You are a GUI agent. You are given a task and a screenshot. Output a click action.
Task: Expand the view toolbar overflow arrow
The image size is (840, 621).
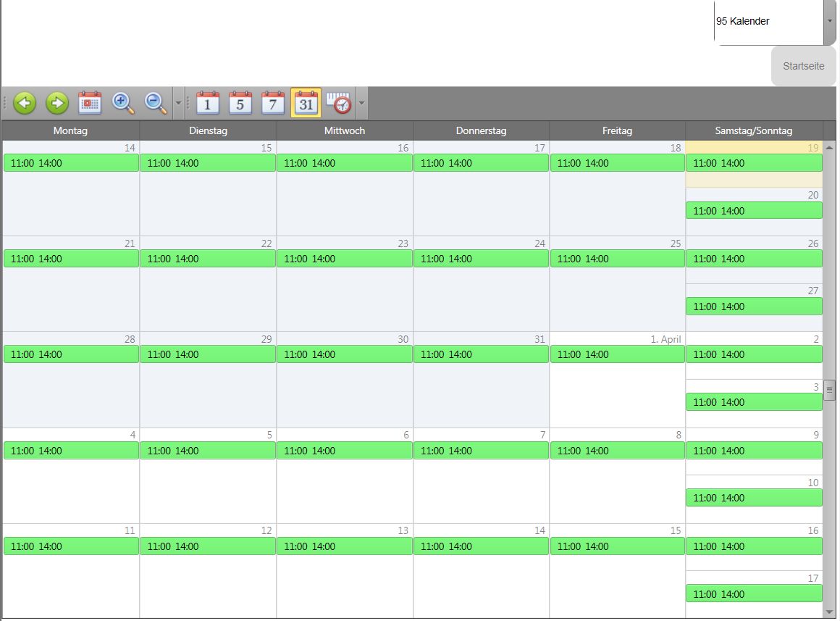[x=362, y=104]
